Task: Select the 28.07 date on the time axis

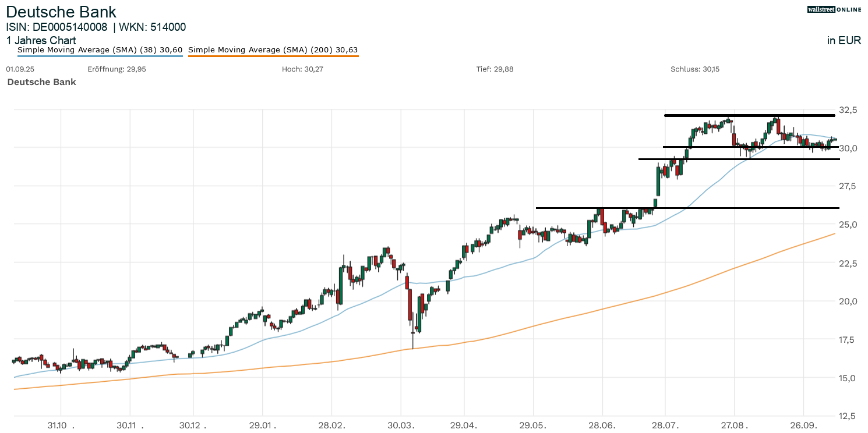Action: (x=665, y=425)
